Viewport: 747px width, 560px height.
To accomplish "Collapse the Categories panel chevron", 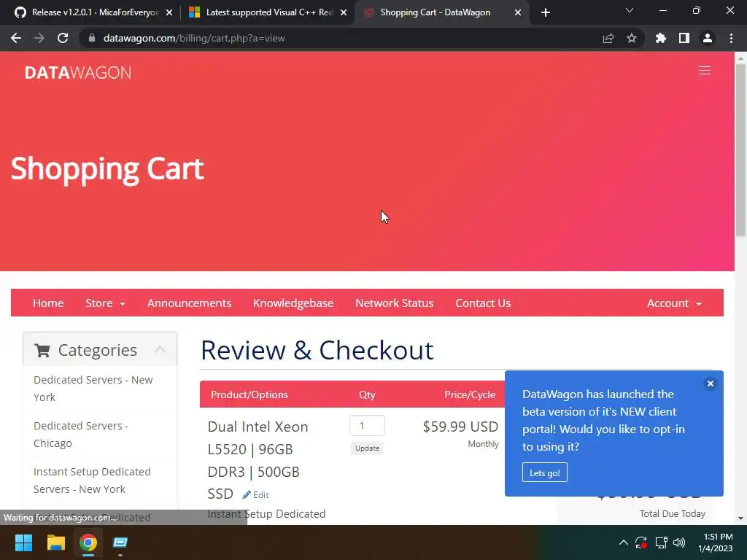I will 160,349.
